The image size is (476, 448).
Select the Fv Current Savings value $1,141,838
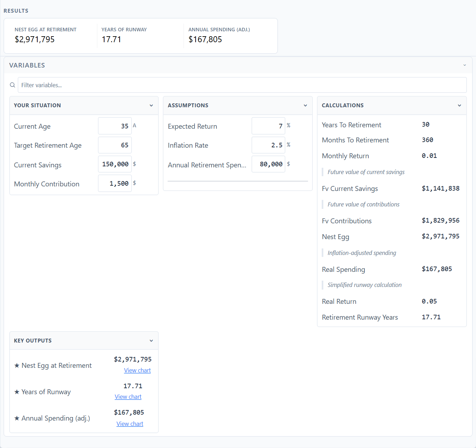[x=440, y=188]
